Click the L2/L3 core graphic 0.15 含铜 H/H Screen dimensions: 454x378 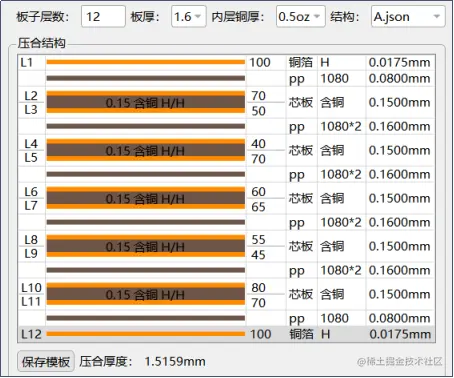[x=146, y=103]
